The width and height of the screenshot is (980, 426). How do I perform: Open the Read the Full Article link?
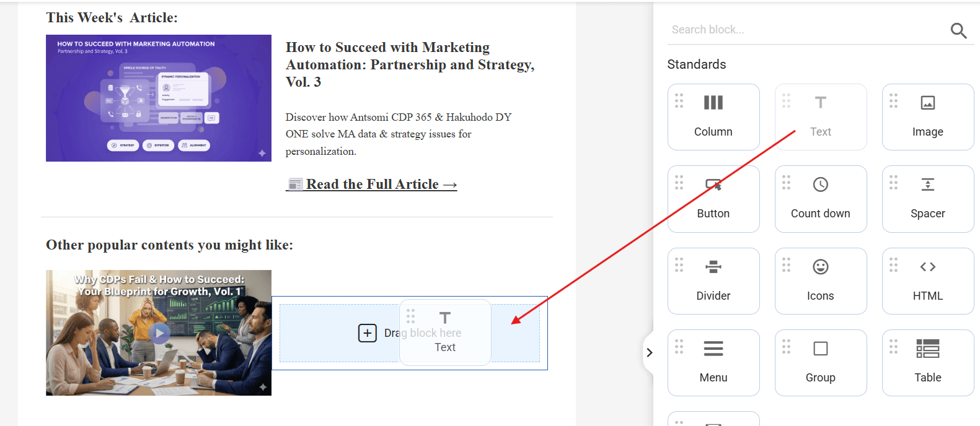pyautogui.click(x=371, y=185)
